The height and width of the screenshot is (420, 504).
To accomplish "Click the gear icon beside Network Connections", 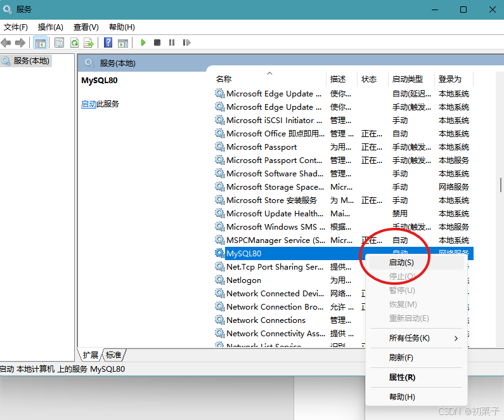I will [x=220, y=320].
